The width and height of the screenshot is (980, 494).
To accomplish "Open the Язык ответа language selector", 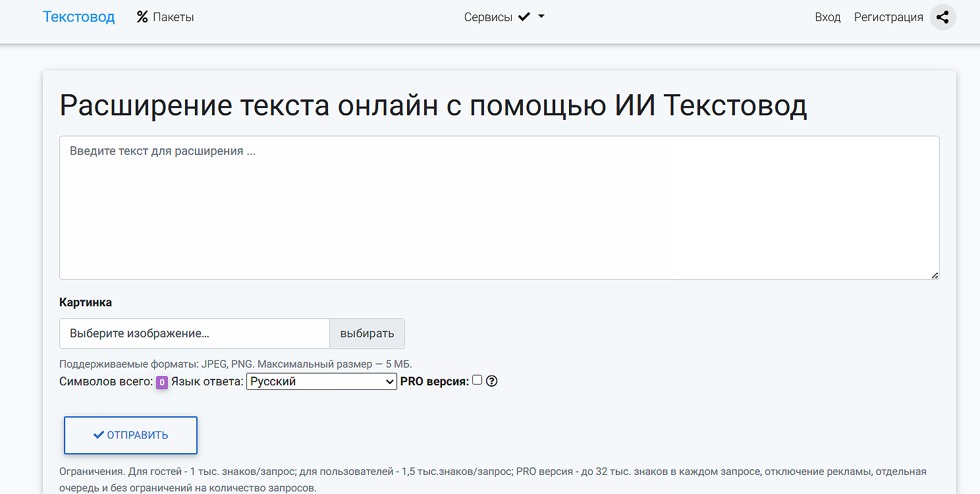I will 321,381.
